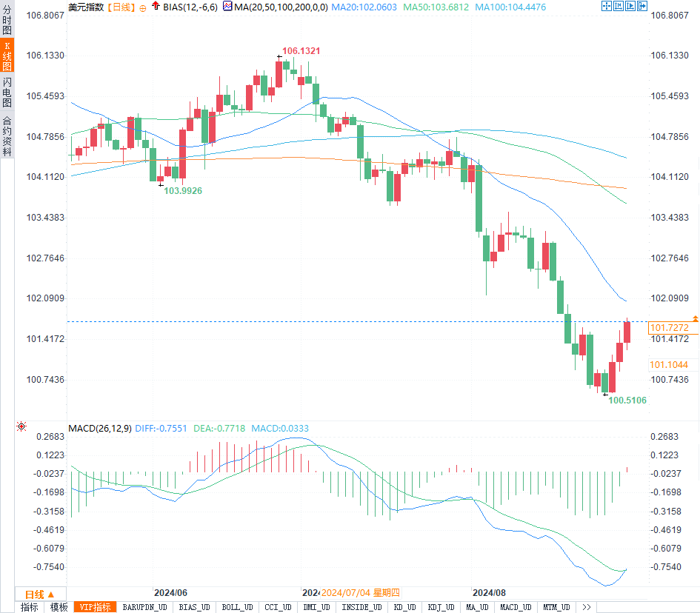Click the crosshair cursor icon at top right
This screenshot has height=613, width=700.
pos(606,6)
